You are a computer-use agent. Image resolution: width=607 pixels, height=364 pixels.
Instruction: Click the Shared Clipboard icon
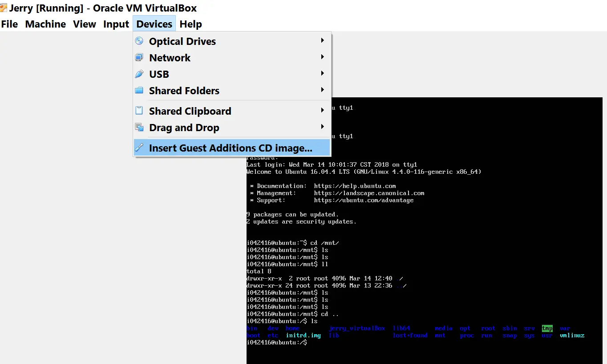coord(139,111)
